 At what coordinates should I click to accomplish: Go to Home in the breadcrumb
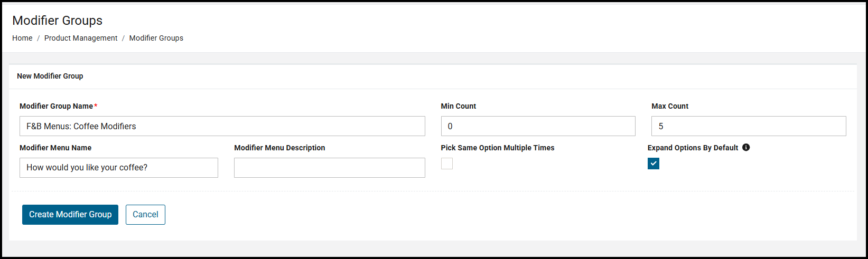(22, 38)
